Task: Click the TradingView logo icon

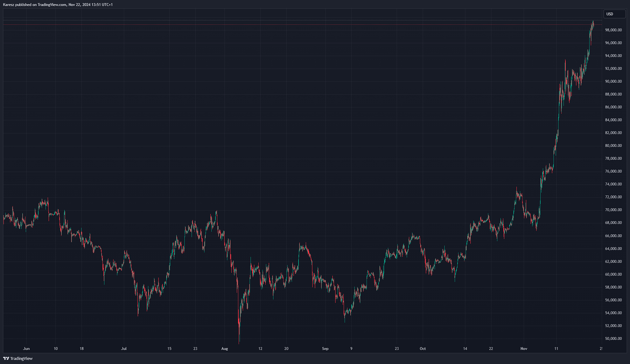Action: tap(6, 358)
